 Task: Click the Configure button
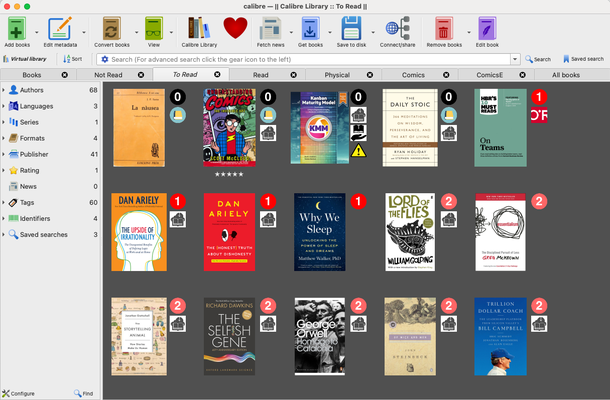[18, 393]
